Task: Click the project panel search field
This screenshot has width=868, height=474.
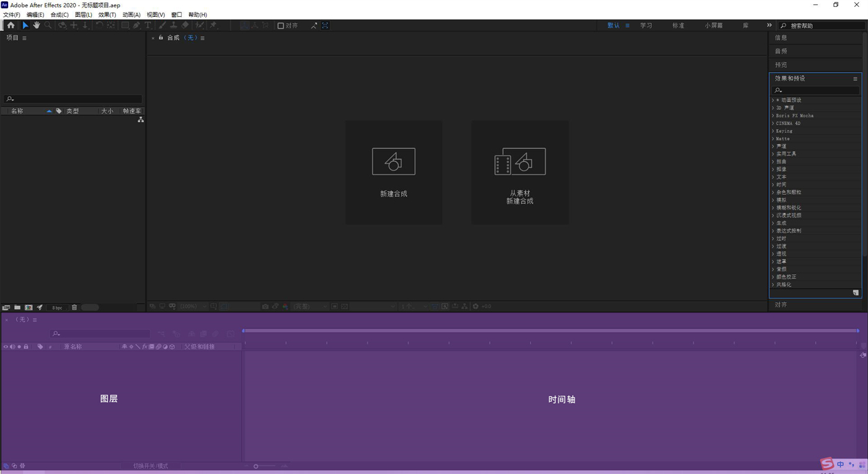Action: pyautogui.click(x=73, y=99)
